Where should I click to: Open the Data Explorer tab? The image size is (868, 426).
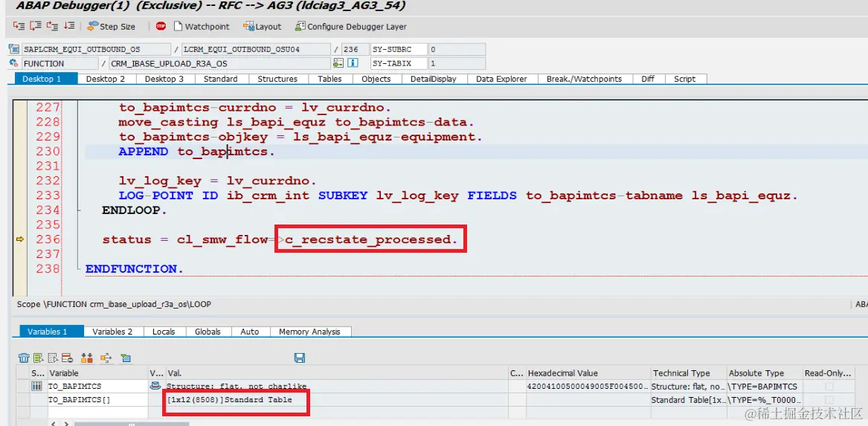tap(501, 79)
